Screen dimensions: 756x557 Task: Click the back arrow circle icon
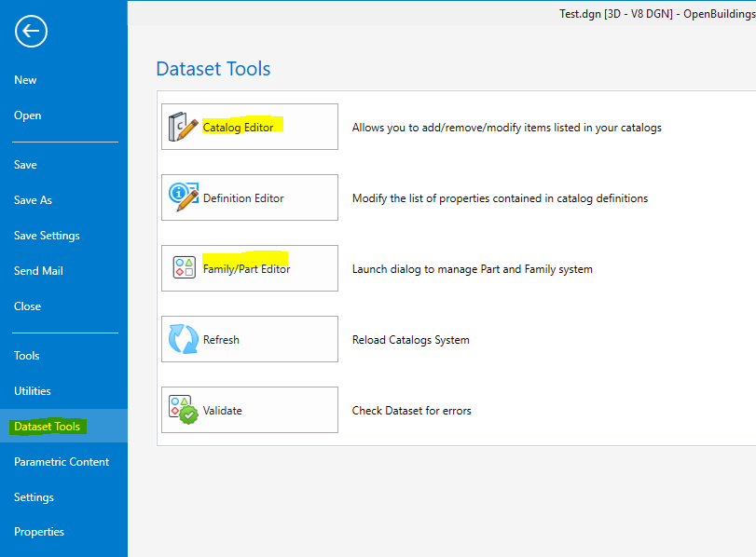[x=31, y=32]
